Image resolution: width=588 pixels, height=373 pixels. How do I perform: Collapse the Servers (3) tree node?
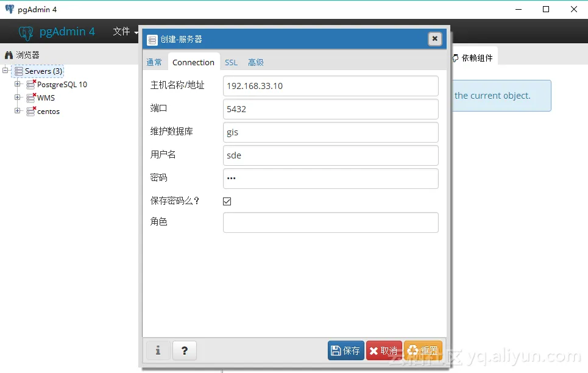pos(5,70)
